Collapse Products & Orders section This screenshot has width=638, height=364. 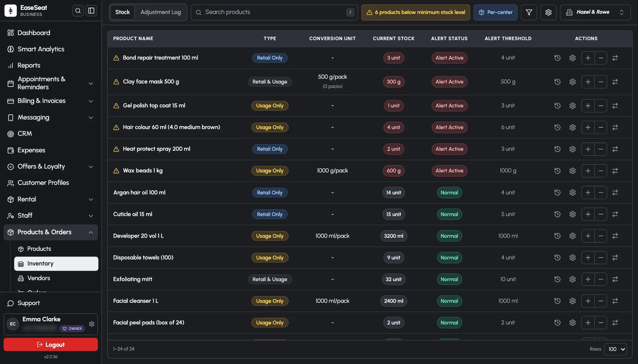click(x=51, y=232)
